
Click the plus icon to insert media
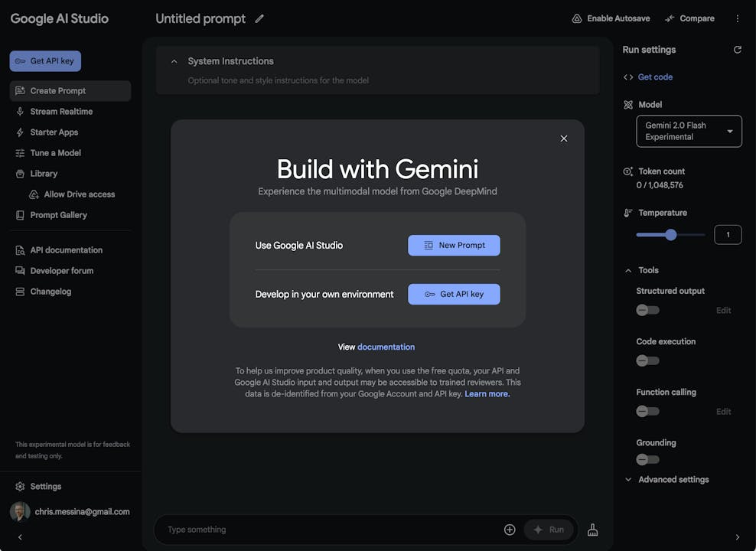[510, 530]
